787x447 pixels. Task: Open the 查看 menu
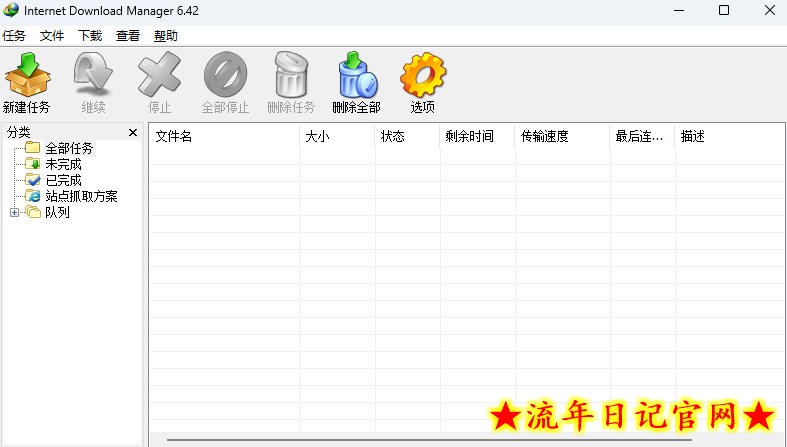pyautogui.click(x=127, y=36)
